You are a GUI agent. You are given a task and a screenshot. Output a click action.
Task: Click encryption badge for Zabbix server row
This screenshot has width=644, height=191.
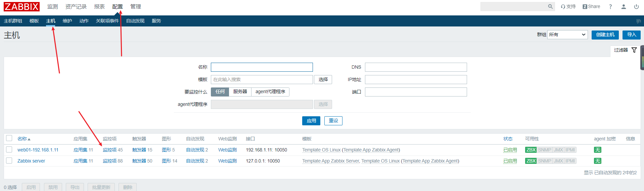(598, 161)
